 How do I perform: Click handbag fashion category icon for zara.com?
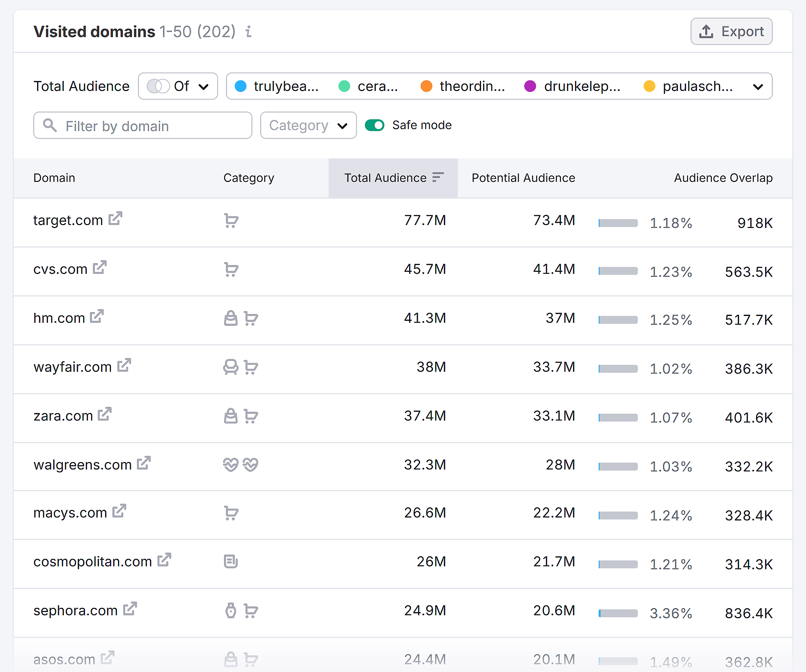[231, 416]
